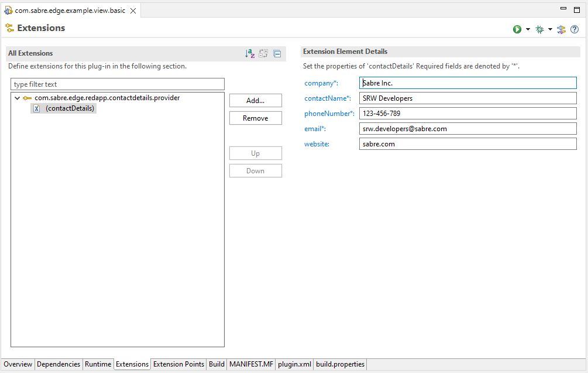Open the debug launch dropdown arrow
This screenshot has width=588, height=373.
click(550, 29)
